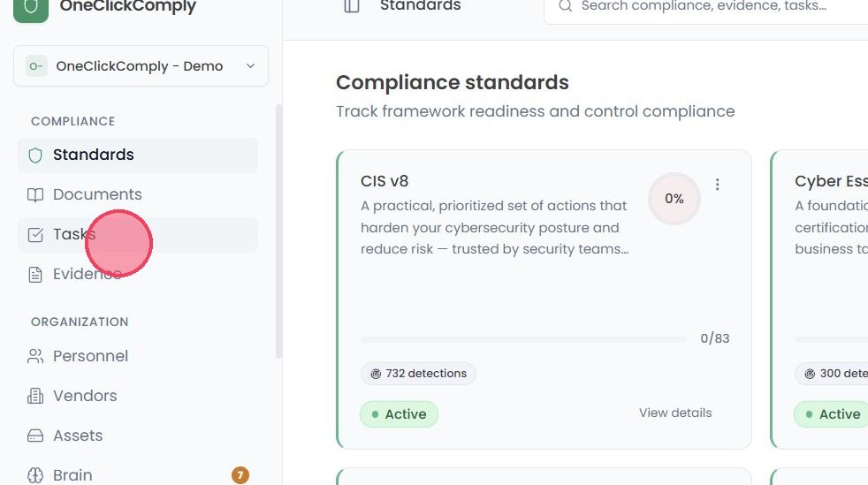This screenshot has width=868, height=485.
Task: Click the CIS v8 progress bar
Action: click(x=523, y=339)
